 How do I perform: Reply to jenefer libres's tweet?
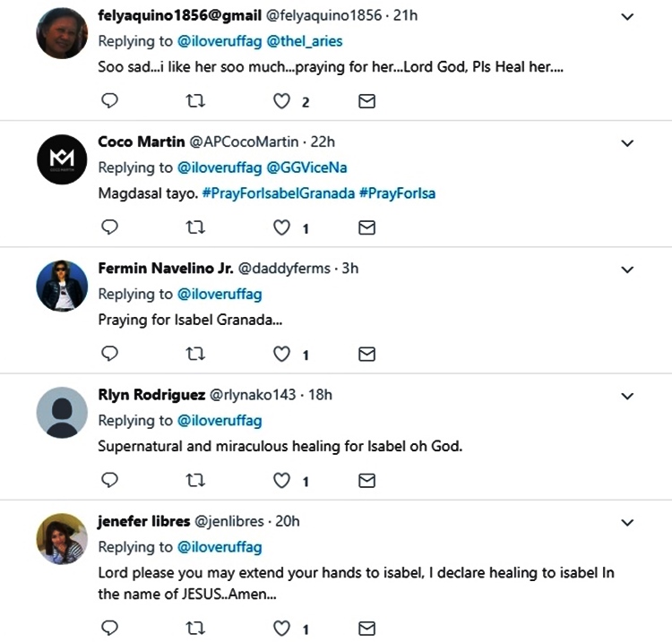coord(109,627)
